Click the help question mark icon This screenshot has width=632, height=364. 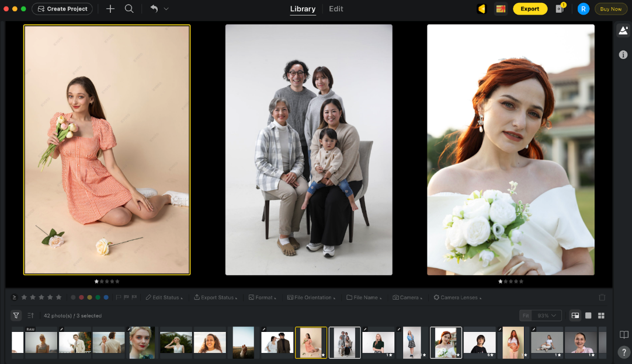point(624,352)
